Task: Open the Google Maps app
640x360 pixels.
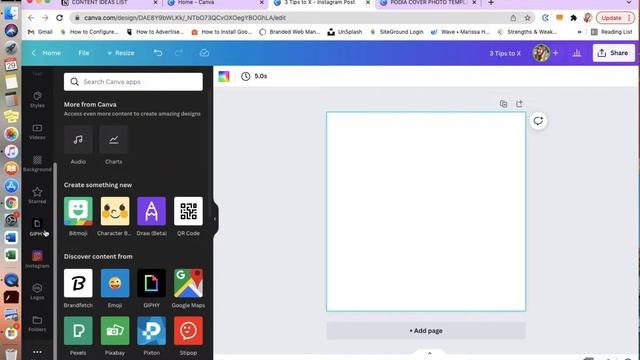Action: (188, 283)
